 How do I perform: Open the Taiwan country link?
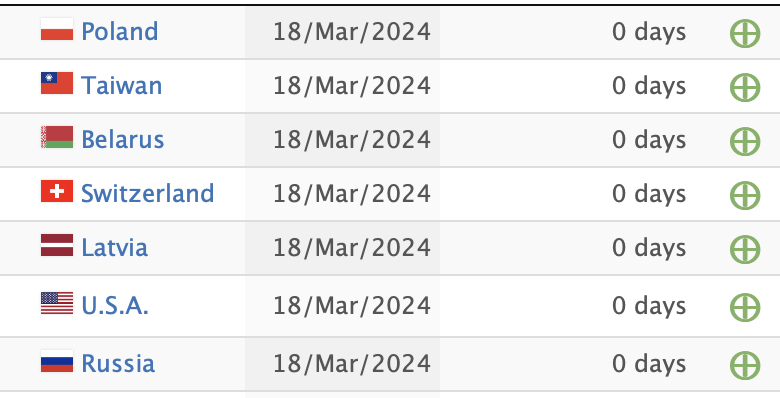(121, 86)
